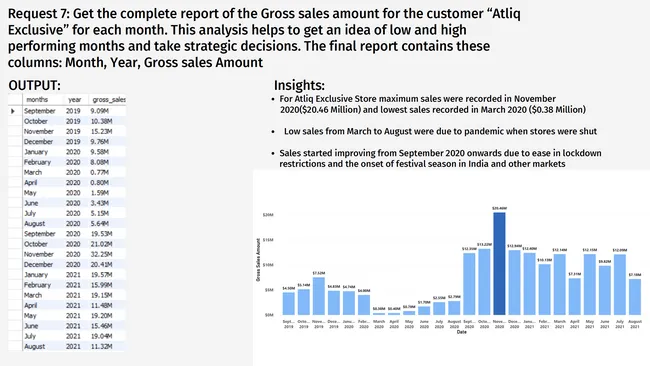Click the '3.43M' gross sales cell
Image resolution: width=650 pixels, height=366 pixels.
tap(99, 203)
